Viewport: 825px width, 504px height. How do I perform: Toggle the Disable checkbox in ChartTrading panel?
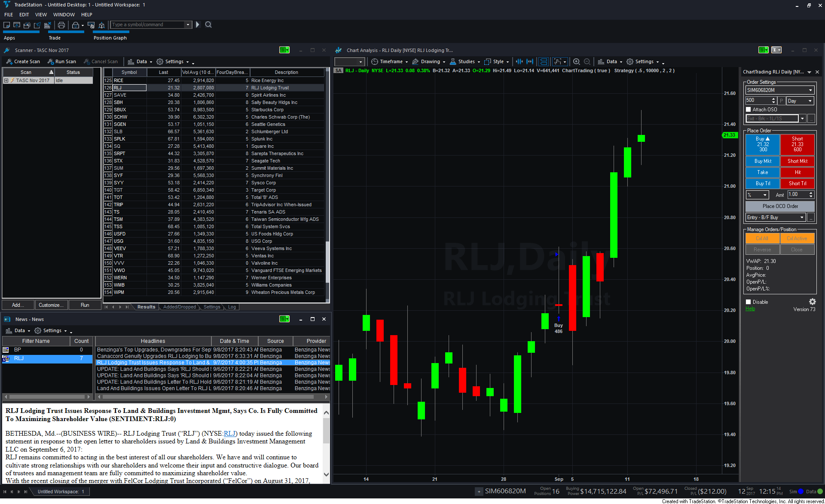[749, 302]
